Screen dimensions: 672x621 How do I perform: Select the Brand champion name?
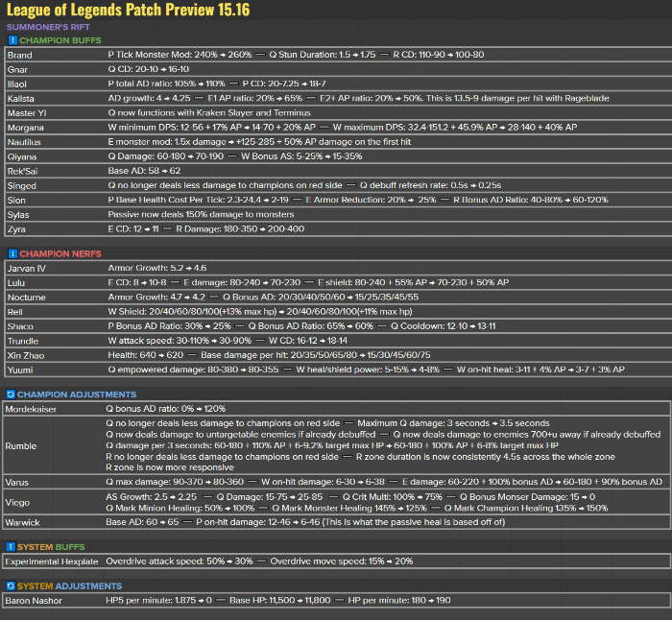pos(19,56)
